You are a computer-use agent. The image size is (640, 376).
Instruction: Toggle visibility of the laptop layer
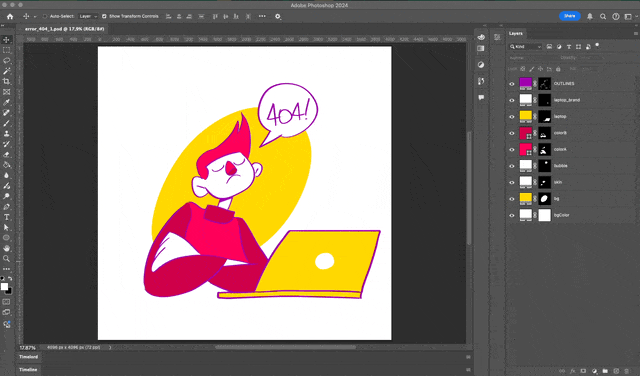pyautogui.click(x=512, y=117)
